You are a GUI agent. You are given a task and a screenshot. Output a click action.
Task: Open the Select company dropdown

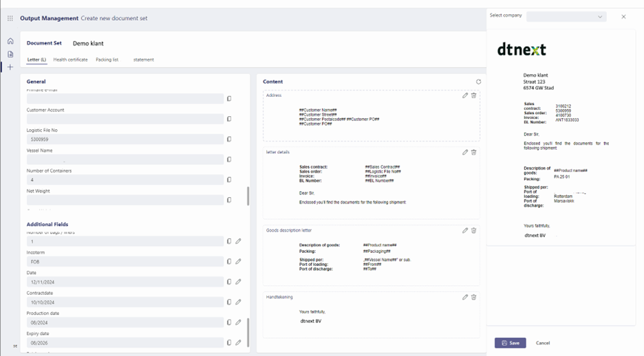pos(566,16)
